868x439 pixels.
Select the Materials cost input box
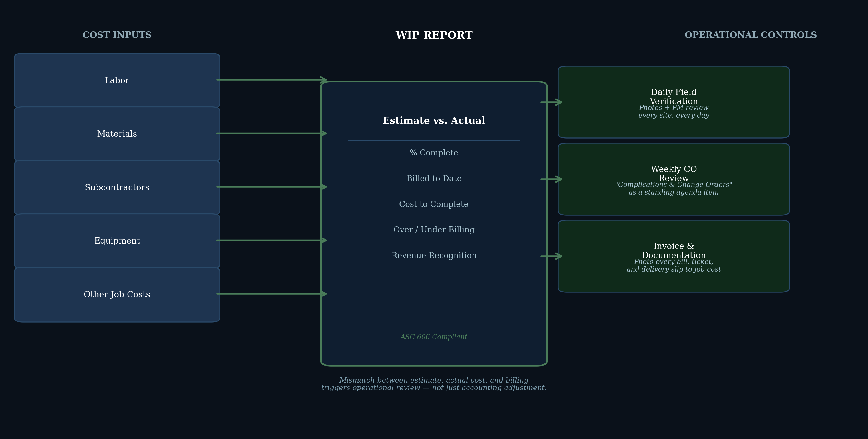117,134
